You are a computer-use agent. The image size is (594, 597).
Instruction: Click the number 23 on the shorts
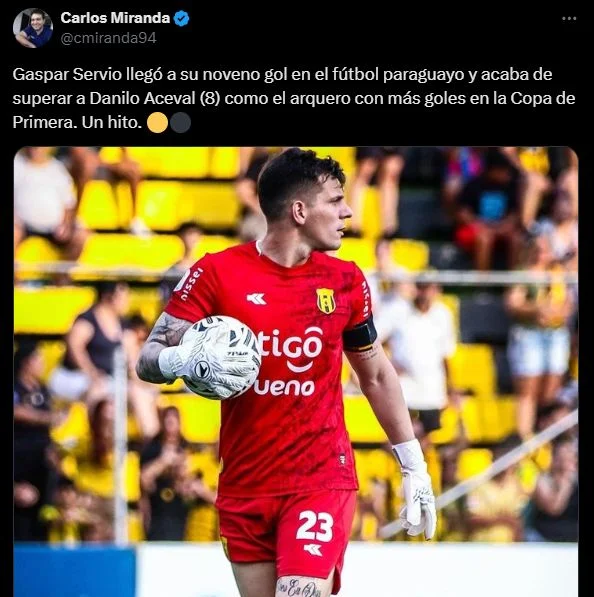315,526
